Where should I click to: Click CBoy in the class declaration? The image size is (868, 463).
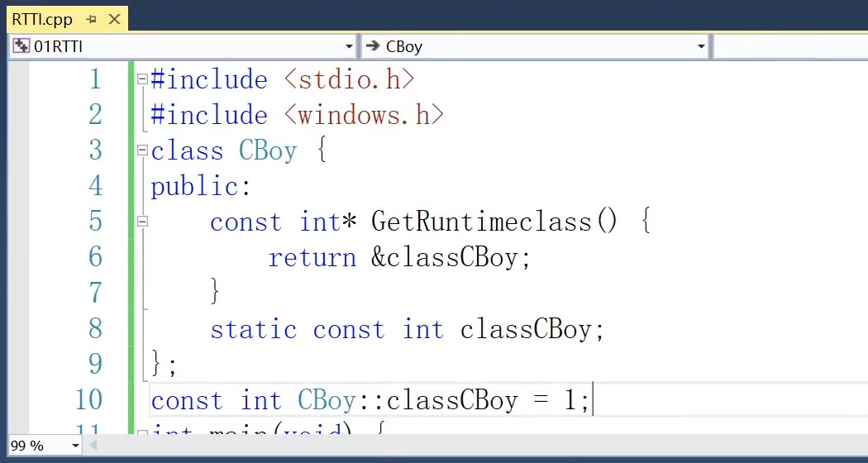[268, 150]
